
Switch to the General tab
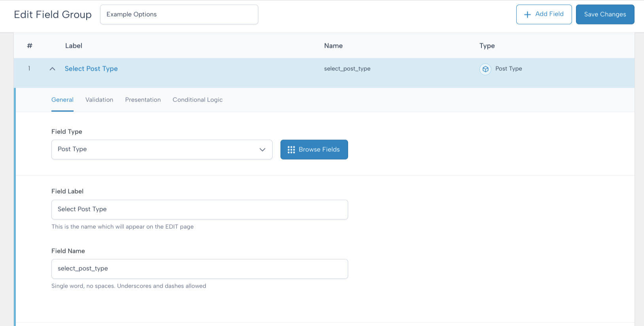[x=63, y=100]
